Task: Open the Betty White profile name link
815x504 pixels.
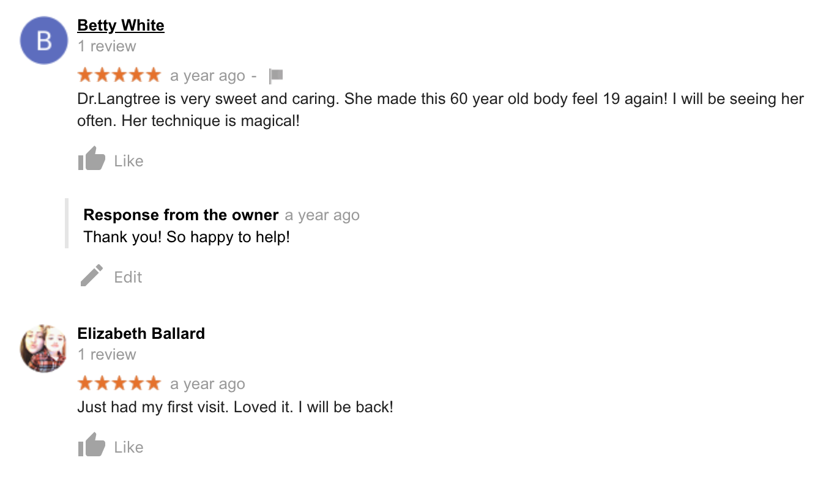Action: pyautogui.click(x=121, y=26)
